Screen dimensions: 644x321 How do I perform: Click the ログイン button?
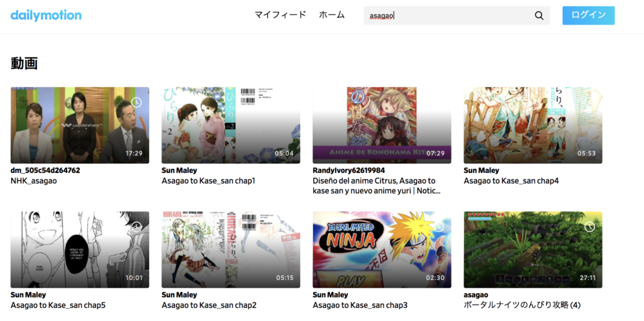click(x=588, y=15)
